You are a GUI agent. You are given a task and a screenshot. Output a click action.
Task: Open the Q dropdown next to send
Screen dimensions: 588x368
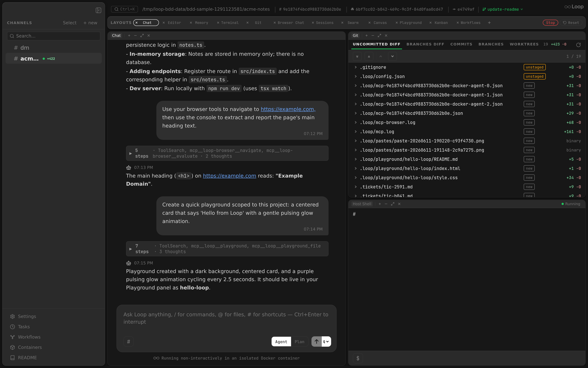pyautogui.click(x=326, y=342)
